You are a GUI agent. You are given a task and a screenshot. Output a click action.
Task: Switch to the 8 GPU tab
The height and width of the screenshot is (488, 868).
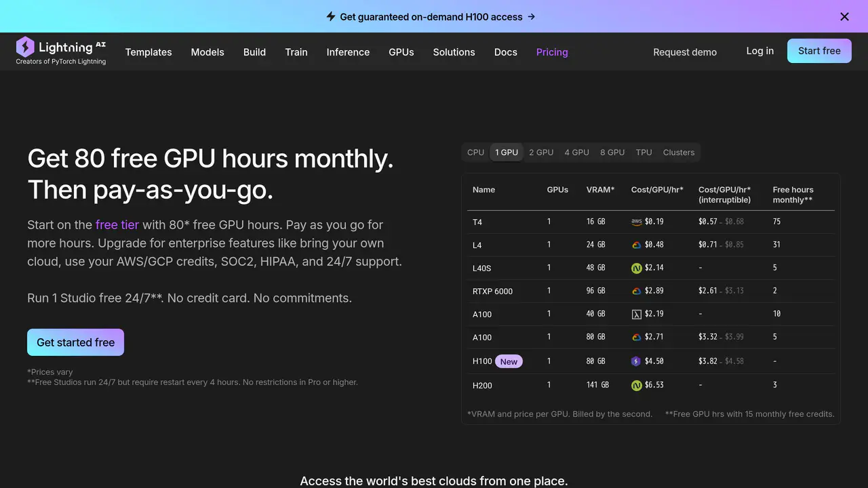coord(612,152)
